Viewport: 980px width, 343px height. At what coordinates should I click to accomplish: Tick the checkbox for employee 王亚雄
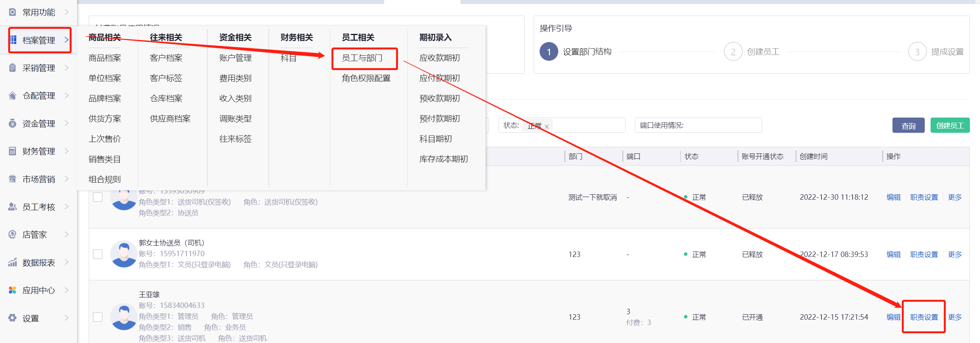(x=98, y=317)
